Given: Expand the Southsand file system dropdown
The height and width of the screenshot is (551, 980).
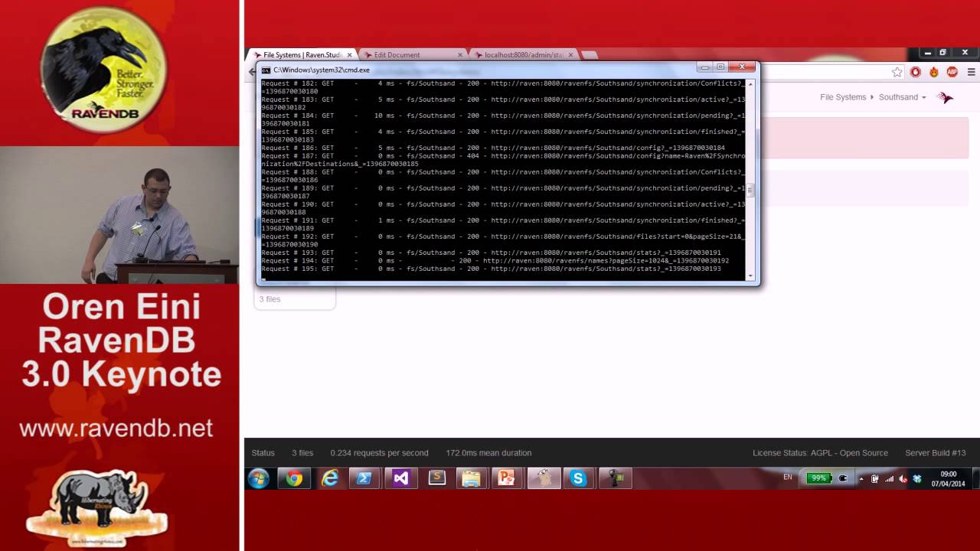Looking at the screenshot, I should (902, 97).
